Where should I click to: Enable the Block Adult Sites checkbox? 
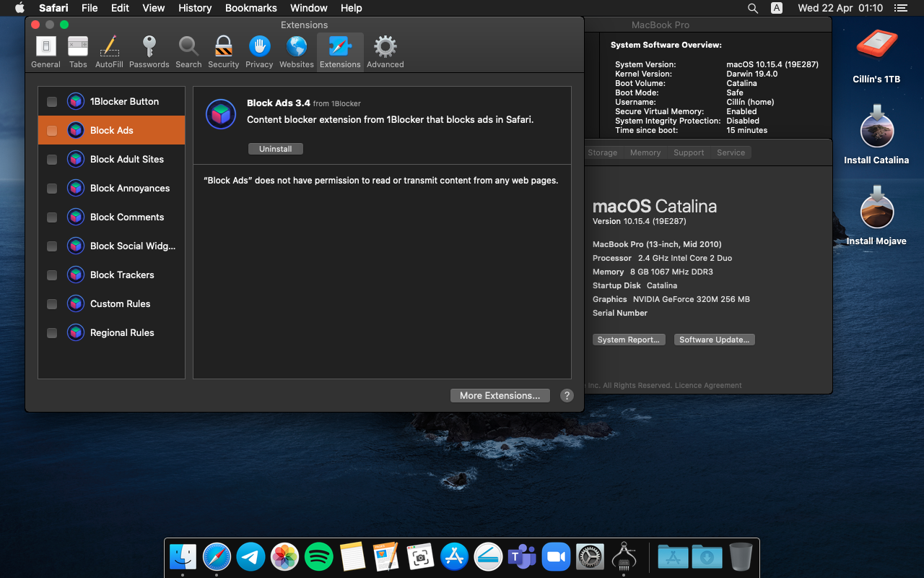[x=52, y=160]
